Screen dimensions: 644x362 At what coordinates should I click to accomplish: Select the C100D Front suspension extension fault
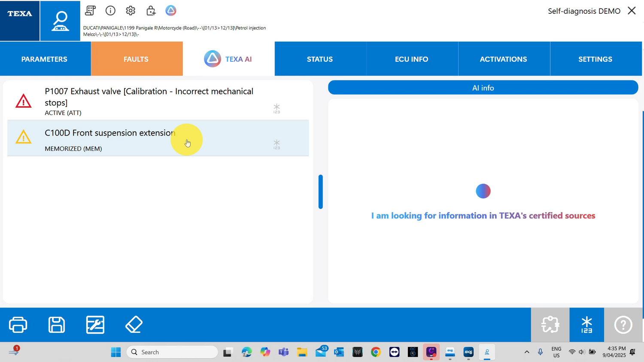[158, 138]
